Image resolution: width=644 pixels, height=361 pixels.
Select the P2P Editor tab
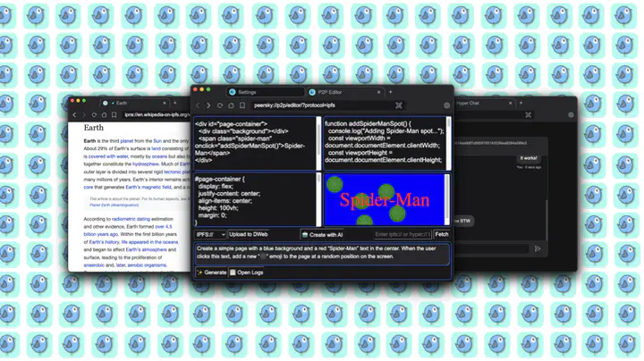326,92
